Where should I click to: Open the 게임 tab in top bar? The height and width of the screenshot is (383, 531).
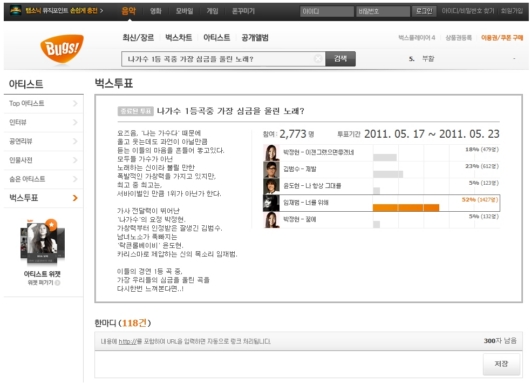[x=213, y=11]
